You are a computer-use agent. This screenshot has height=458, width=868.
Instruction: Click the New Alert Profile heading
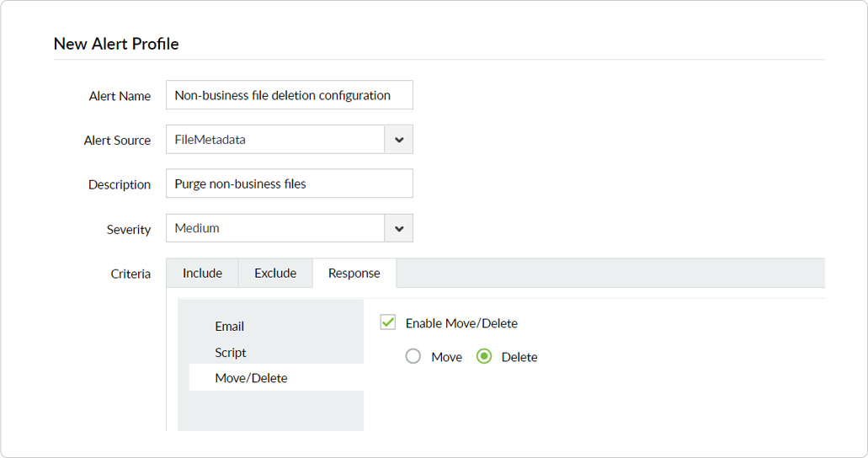[x=116, y=44]
